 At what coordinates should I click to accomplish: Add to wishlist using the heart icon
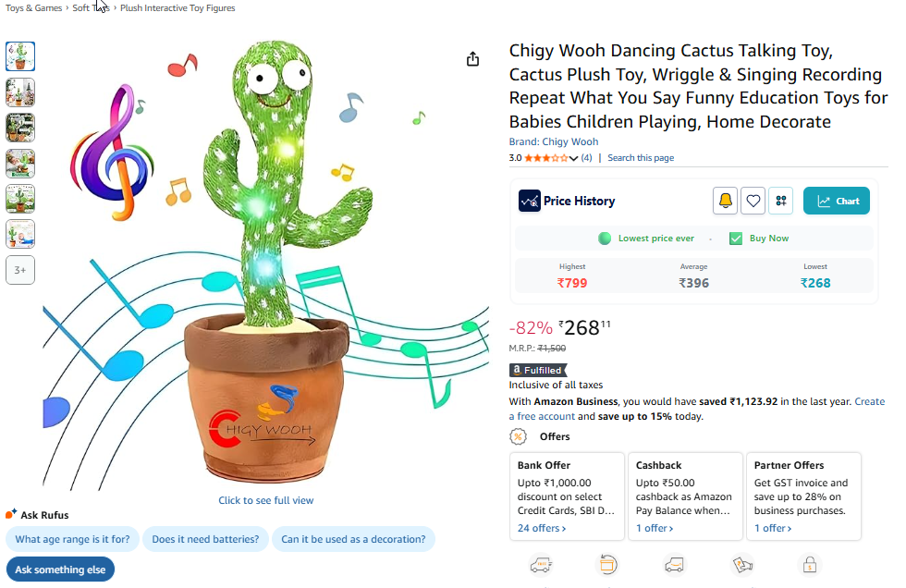pos(753,201)
